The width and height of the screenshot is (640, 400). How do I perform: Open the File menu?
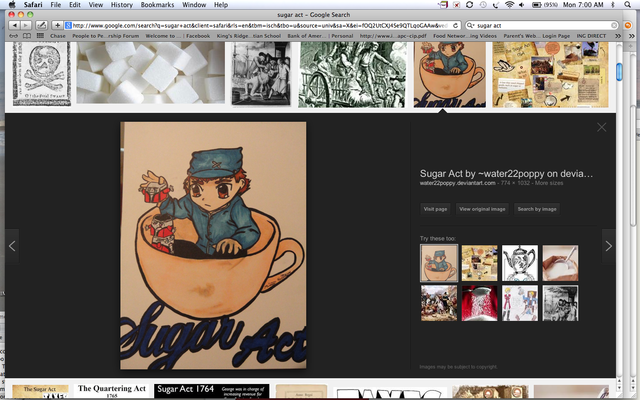click(x=56, y=5)
